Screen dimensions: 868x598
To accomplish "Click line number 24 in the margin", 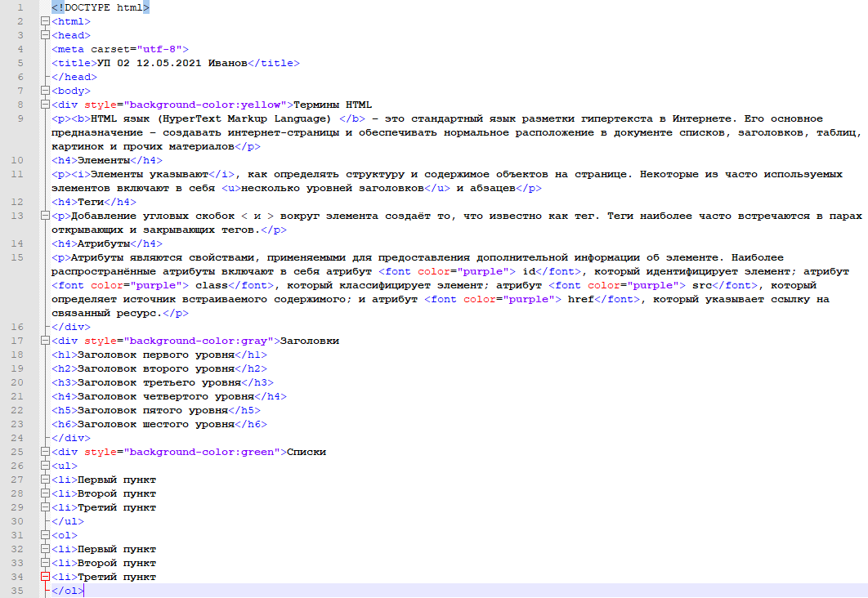I will click(17, 438).
